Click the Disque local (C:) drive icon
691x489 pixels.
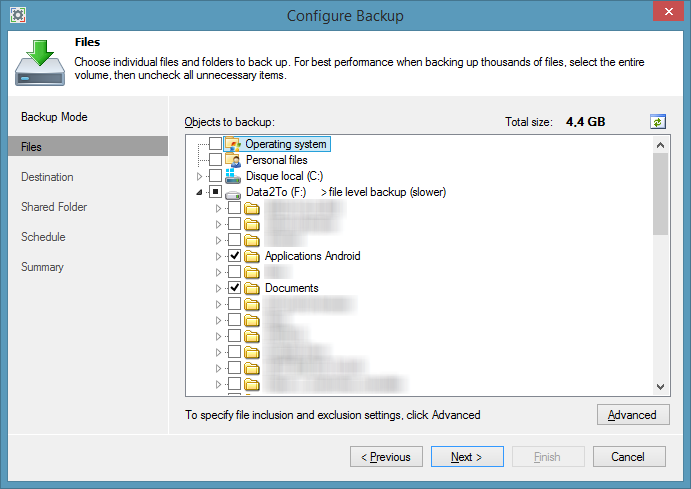click(233, 176)
